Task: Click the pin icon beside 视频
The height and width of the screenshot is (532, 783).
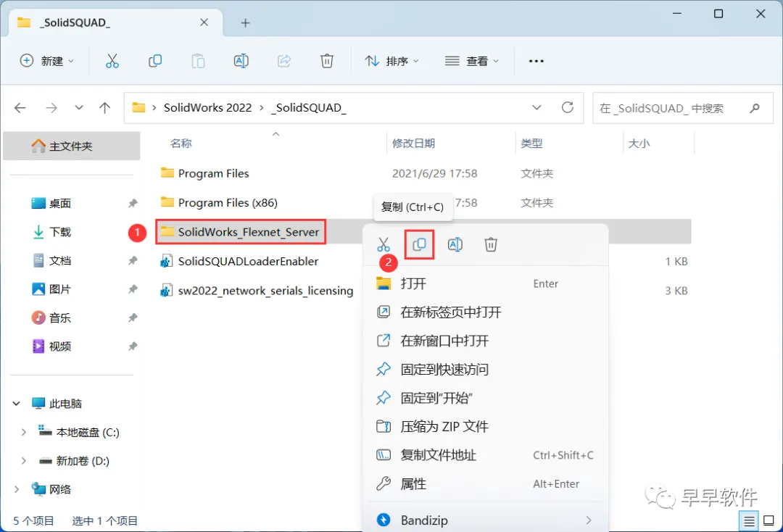Action: click(x=133, y=346)
